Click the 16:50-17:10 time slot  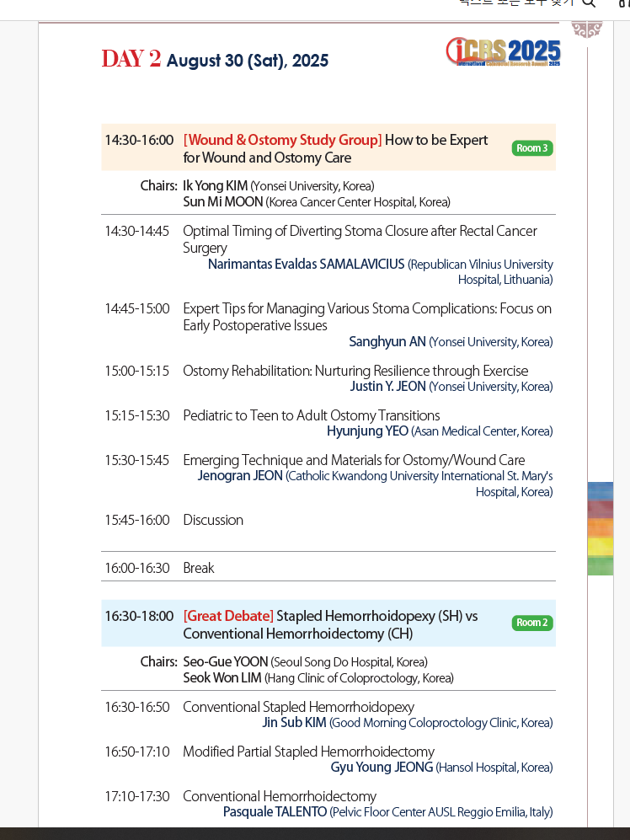coord(137,752)
